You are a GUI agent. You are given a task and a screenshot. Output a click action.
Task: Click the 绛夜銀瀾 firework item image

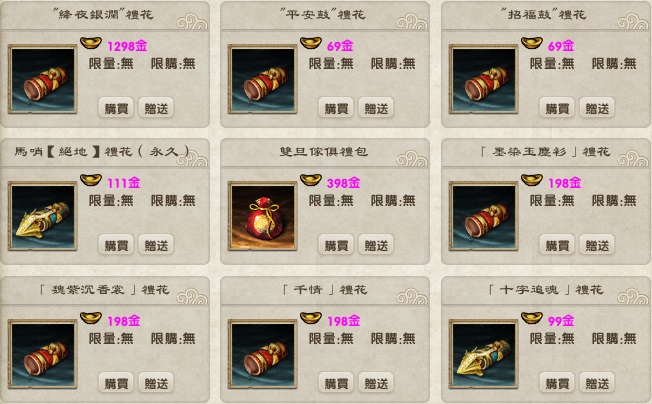click(x=42, y=79)
